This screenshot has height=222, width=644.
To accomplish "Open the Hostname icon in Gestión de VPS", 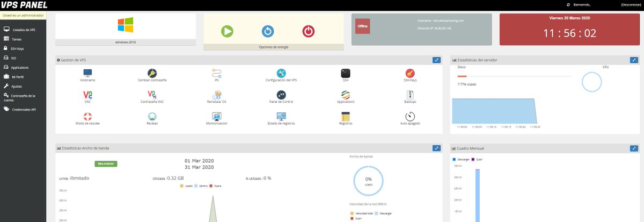I will pos(87,73).
